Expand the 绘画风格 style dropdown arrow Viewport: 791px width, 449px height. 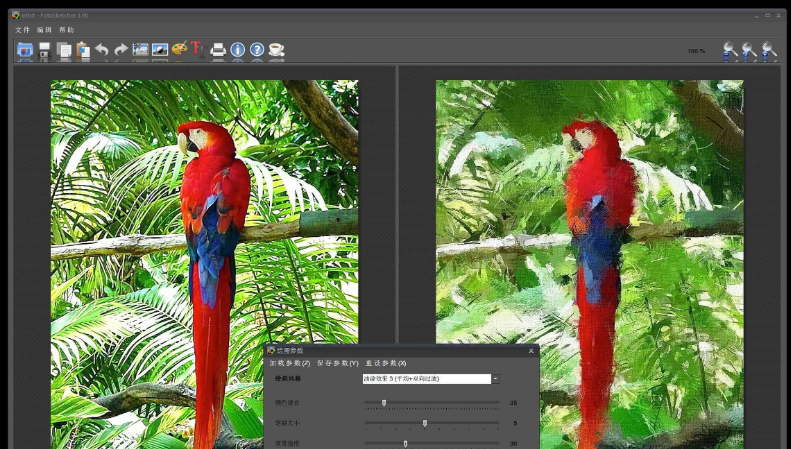pyautogui.click(x=495, y=379)
